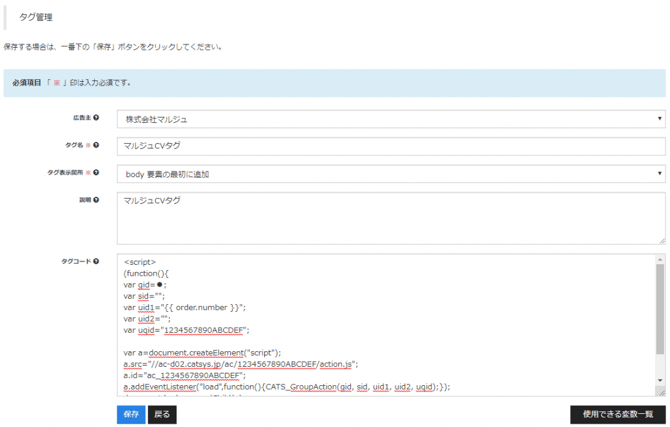Open the タグ表示箇所 dropdown
Viewport: 670px width, 427px height.
point(391,174)
